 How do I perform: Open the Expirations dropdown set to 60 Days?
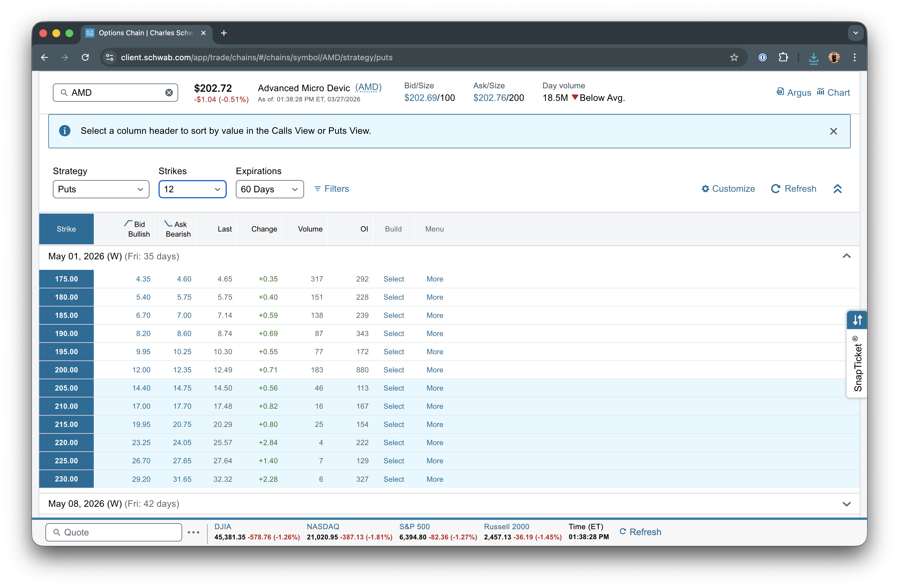pos(270,189)
